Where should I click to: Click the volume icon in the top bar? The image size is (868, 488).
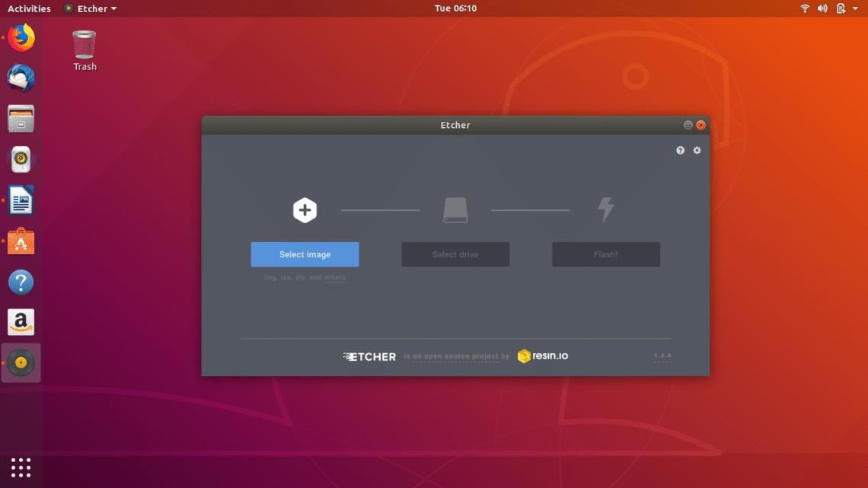click(822, 8)
